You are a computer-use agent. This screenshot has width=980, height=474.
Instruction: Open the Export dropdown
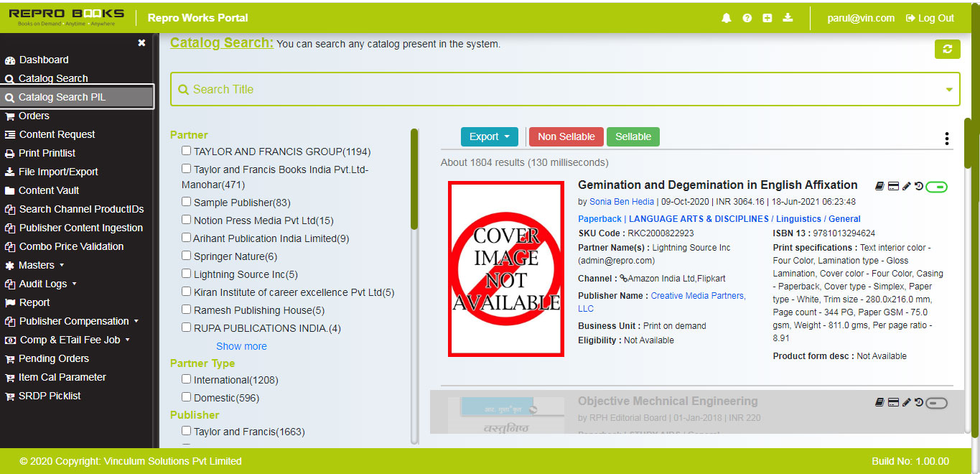[x=489, y=136]
